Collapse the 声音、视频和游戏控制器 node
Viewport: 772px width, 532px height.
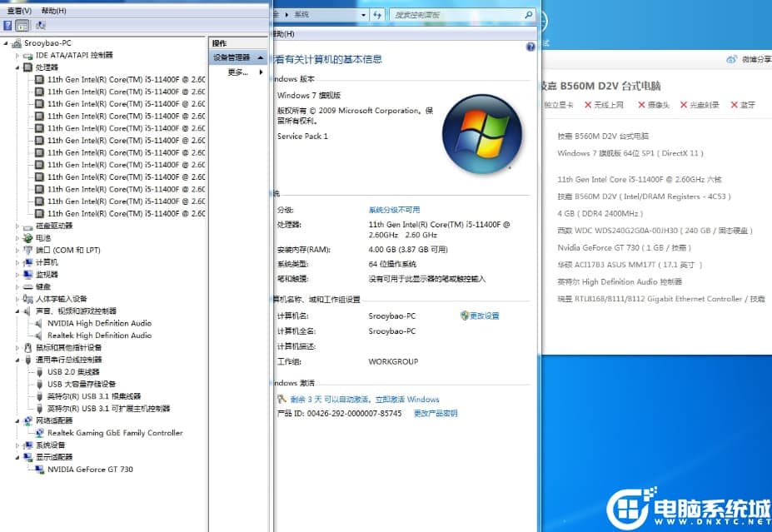pyautogui.click(x=17, y=311)
